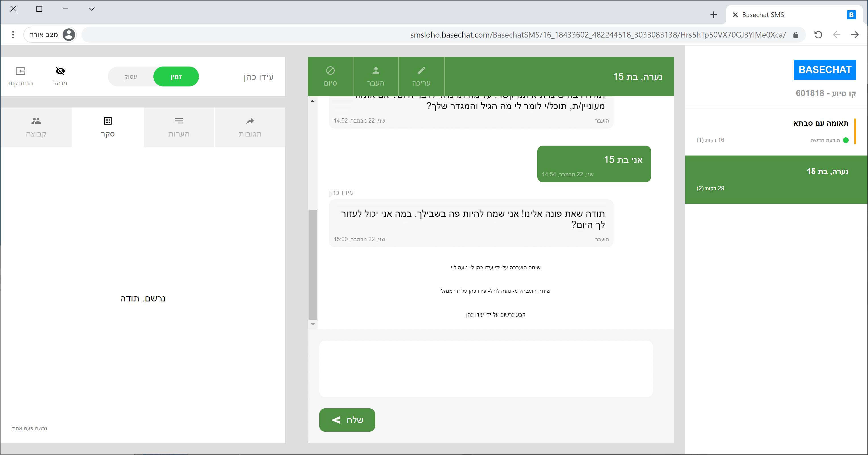The width and height of the screenshot is (868, 455).
Task: Click the browser reload icon
Action: tap(818, 35)
